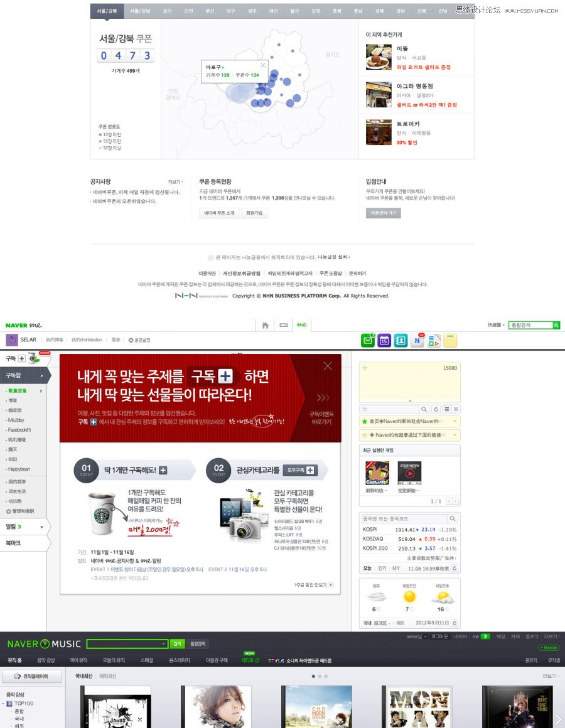
Task: Switch to 해외최신 albums tab
Action: (x=108, y=676)
